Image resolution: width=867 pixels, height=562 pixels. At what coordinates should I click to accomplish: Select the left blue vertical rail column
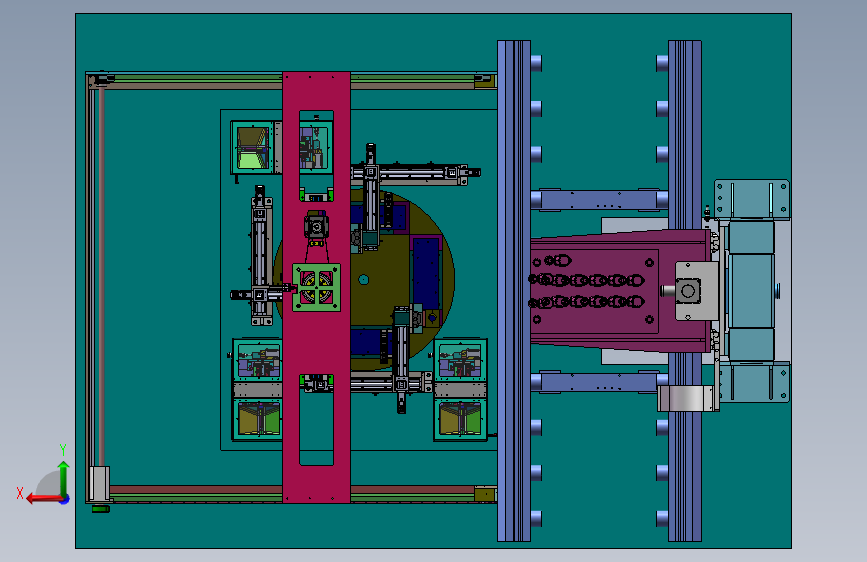tap(514, 290)
